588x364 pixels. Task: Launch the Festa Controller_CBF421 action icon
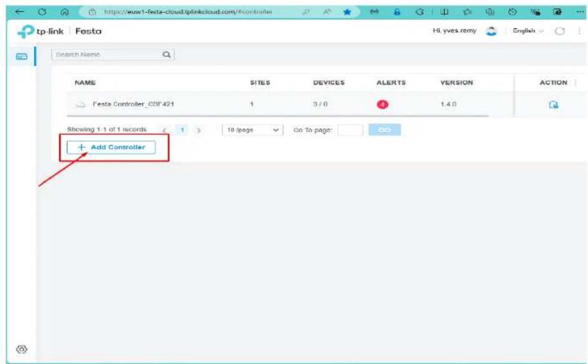coord(553,105)
